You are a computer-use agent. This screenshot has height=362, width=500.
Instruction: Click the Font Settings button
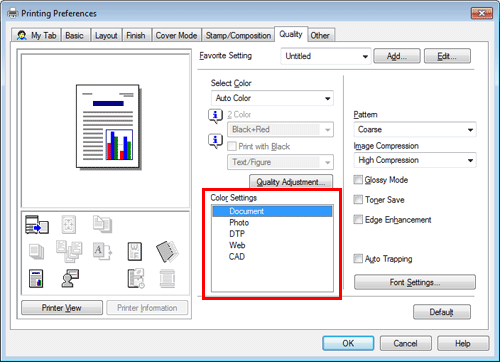tap(415, 282)
